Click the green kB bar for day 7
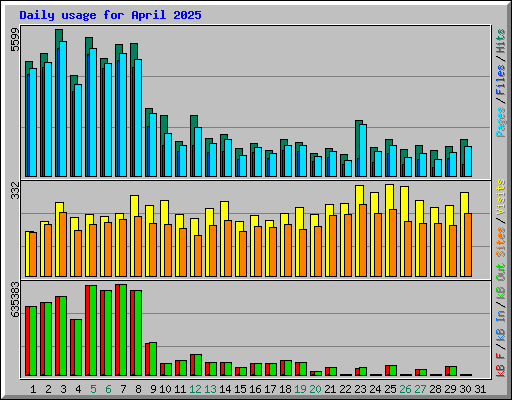The width and height of the screenshot is (512, 400). 123,330
